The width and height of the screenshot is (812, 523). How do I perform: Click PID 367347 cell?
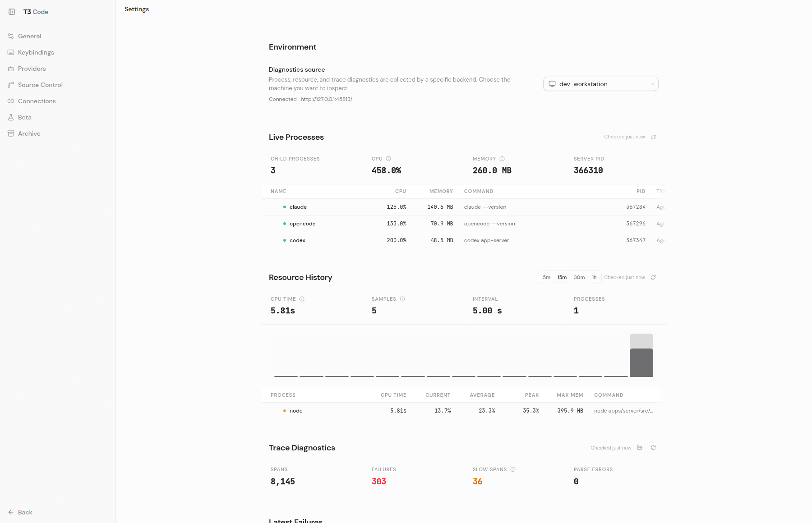point(636,240)
